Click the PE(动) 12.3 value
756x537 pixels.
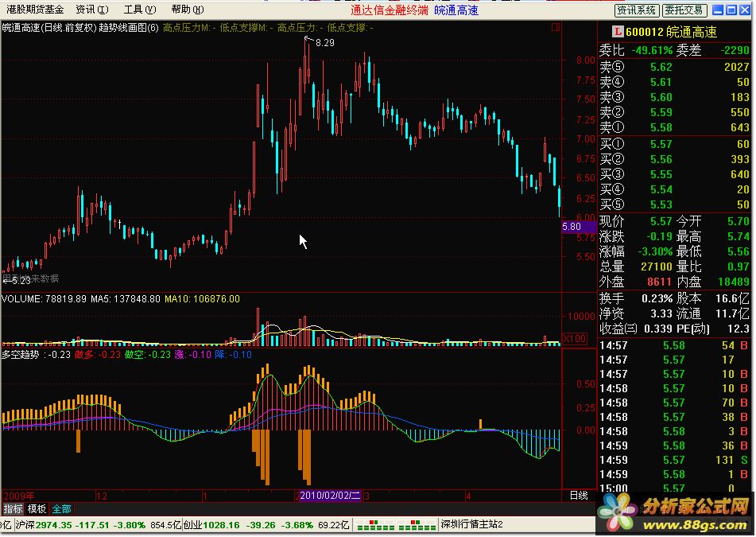click(x=739, y=329)
